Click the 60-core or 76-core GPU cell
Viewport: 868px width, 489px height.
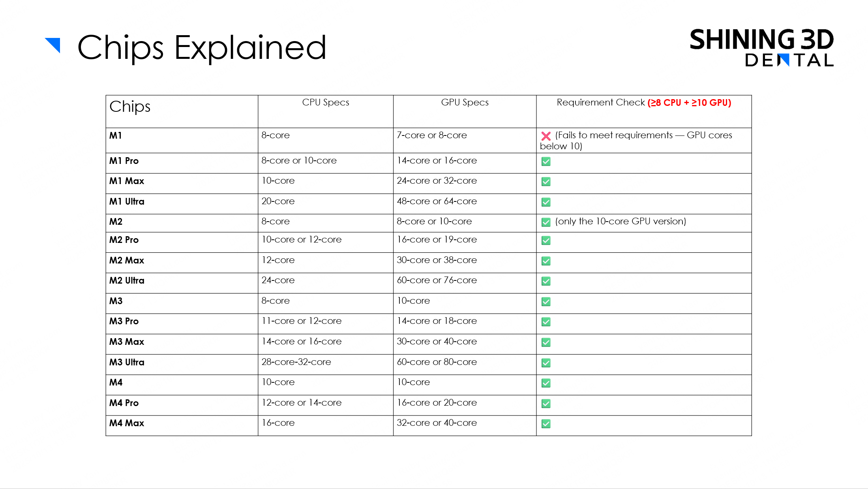[x=437, y=280]
